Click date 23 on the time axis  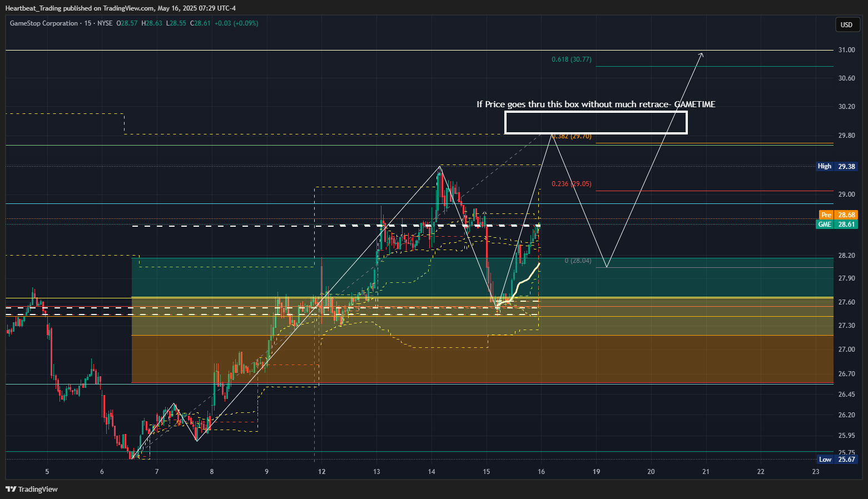(x=816, y=472)
